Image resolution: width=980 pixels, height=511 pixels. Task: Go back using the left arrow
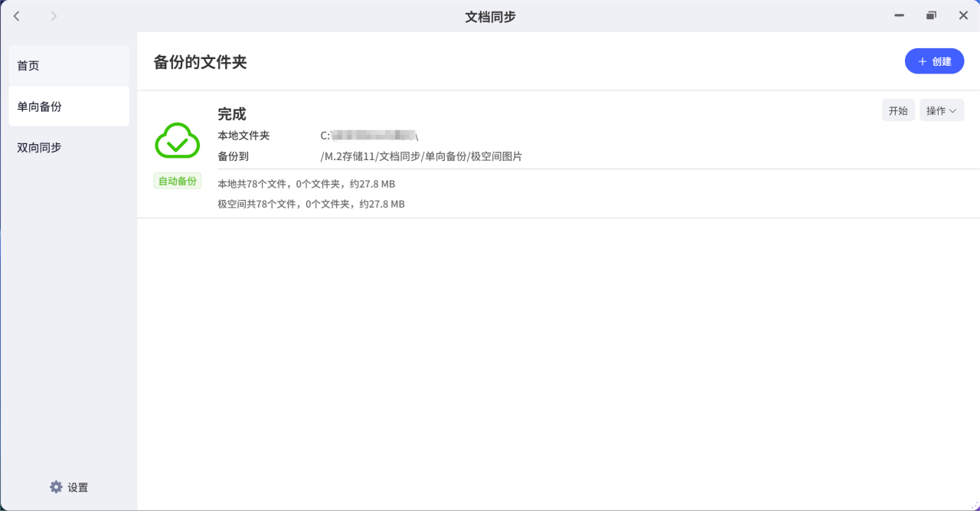coord(17,16)
